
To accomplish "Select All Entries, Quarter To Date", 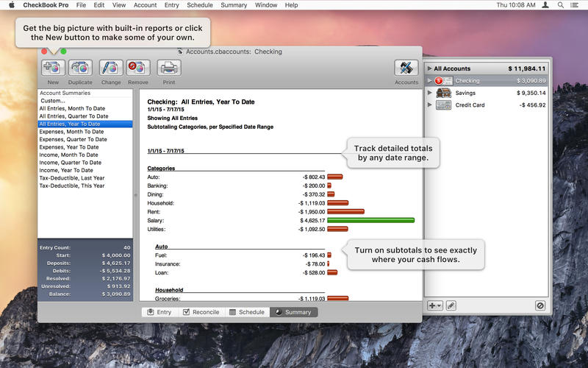I will pos(85,116).
